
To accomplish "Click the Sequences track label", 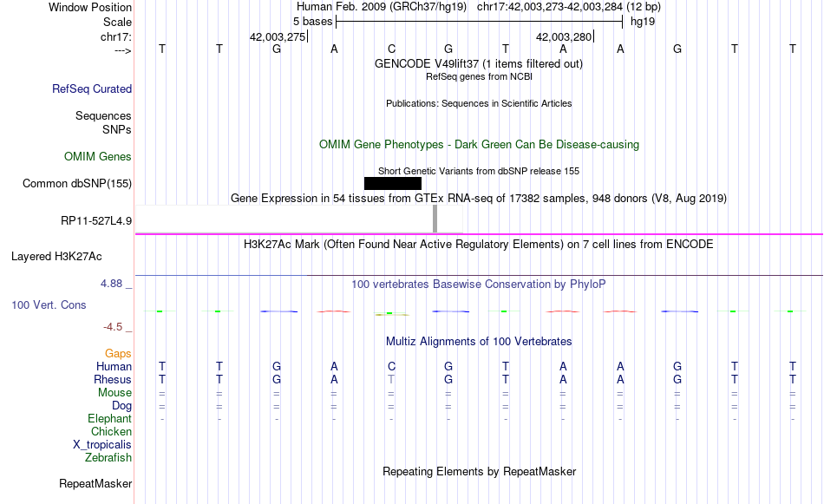I will tap(103, 115).
